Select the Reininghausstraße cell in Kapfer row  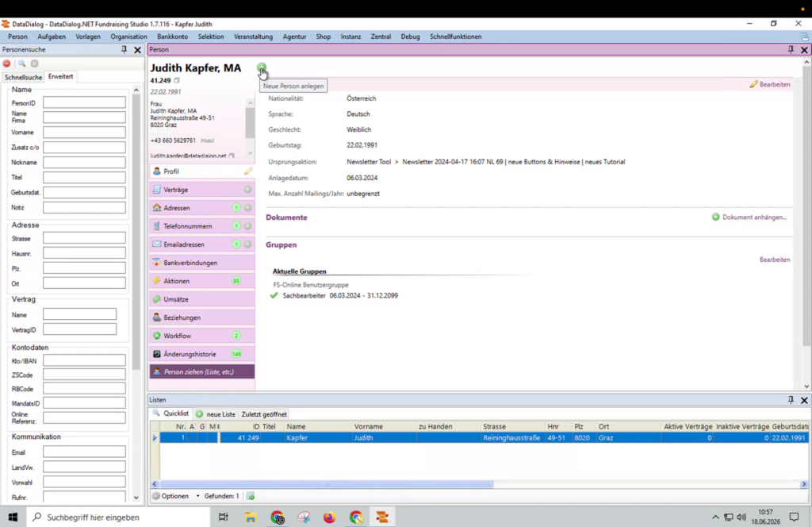(x=511, y=438)
